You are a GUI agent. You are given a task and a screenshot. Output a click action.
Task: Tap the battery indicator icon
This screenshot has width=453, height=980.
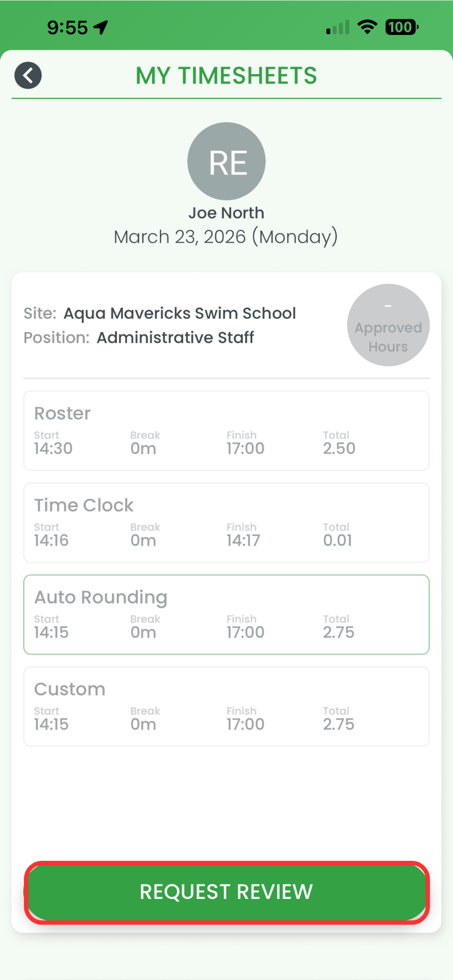click(x=401, y=27)
